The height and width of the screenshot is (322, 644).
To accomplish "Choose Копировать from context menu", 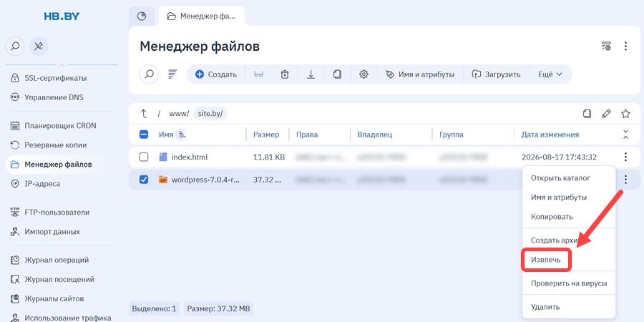I will click(x=569, y=216).
